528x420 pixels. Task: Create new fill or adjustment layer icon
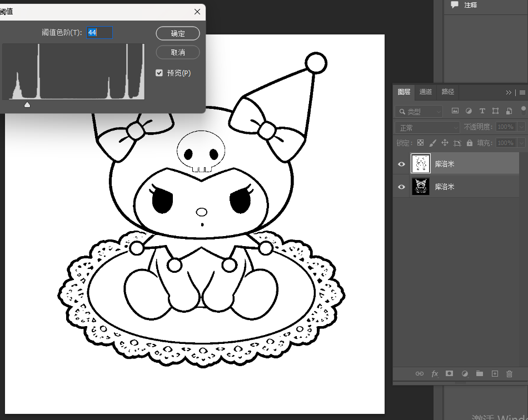tap(465, 373)
